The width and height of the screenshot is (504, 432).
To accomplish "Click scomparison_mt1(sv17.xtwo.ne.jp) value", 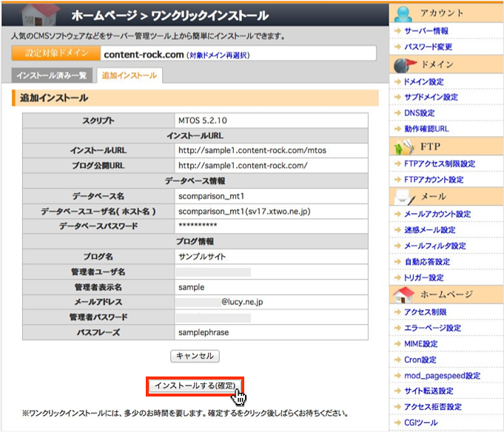I will [244, 212].
